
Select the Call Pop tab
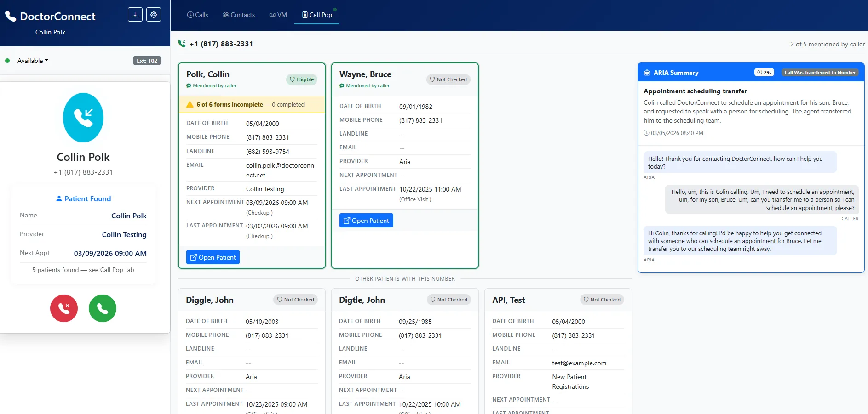(317, 15)
